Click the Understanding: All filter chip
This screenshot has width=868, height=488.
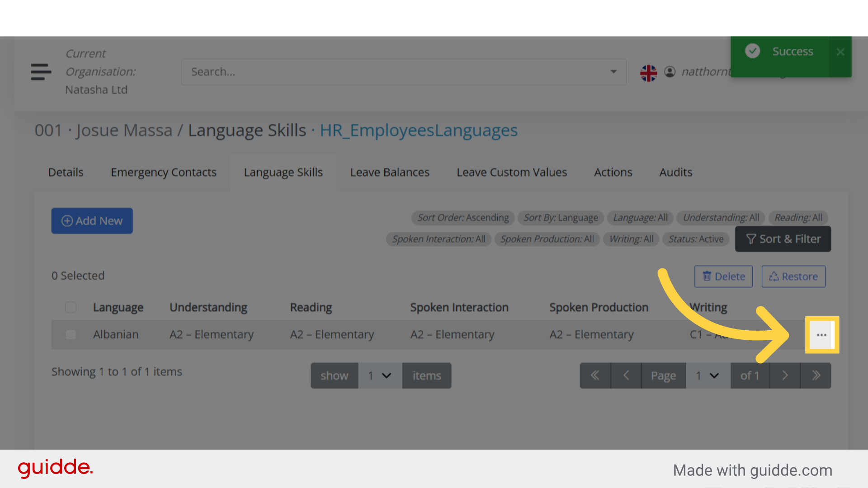pos(721,218)
